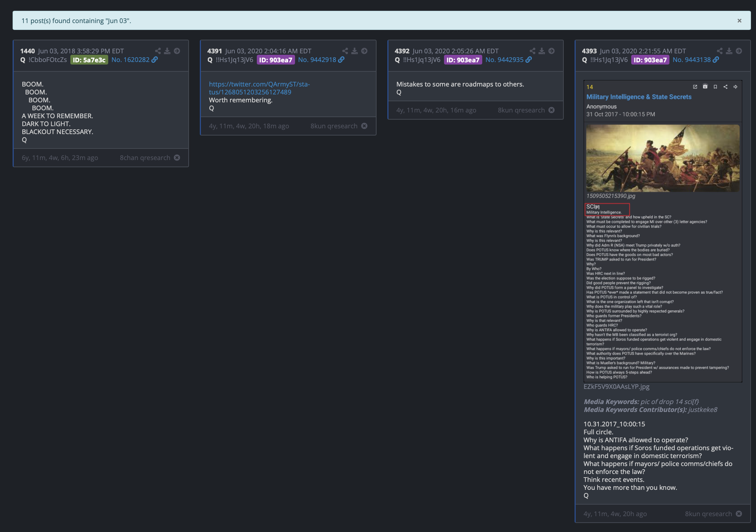This screenshot has width=756, height=532.
Task: Open the No. 9442918 post link
Action: [x=317, y=60]
